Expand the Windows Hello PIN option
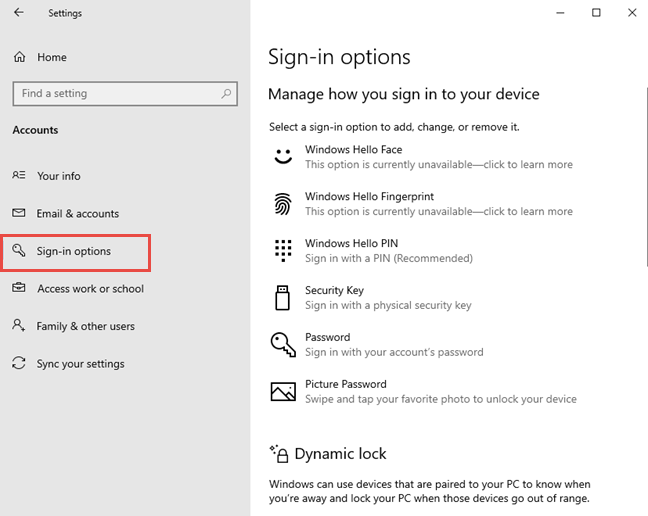 pos(423,250)
